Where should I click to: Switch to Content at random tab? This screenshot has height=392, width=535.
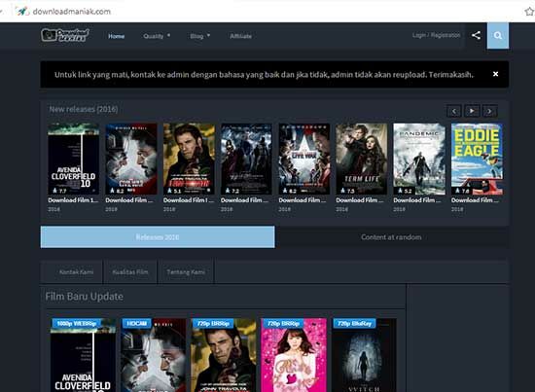391,237
